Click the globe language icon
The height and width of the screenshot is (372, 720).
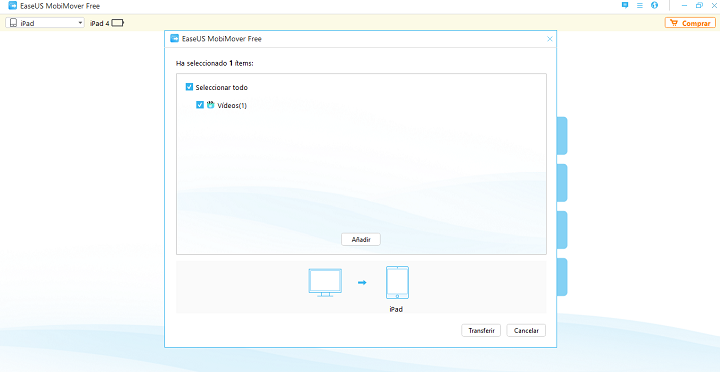pyautogui.click(x=654, y=6)
